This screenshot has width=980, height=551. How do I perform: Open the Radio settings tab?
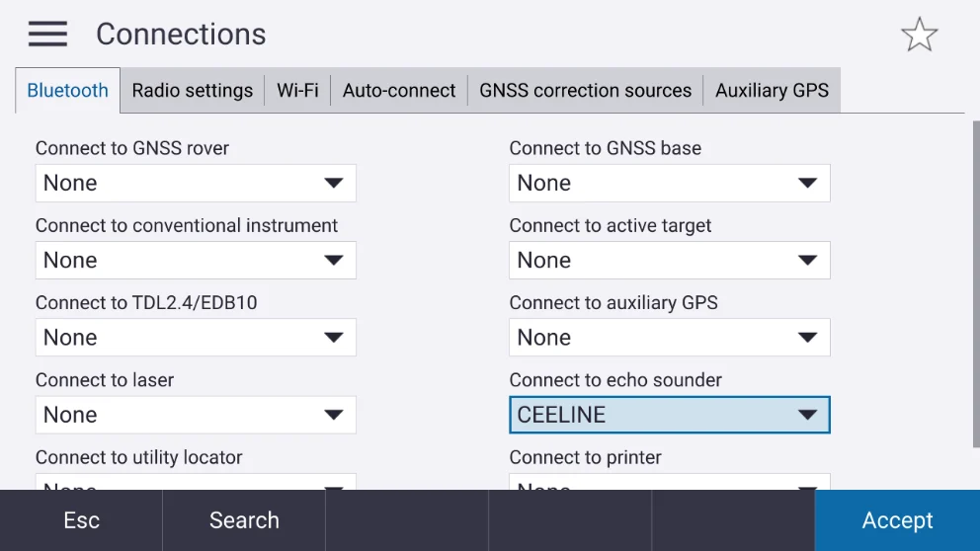click(x=193, y=91)
